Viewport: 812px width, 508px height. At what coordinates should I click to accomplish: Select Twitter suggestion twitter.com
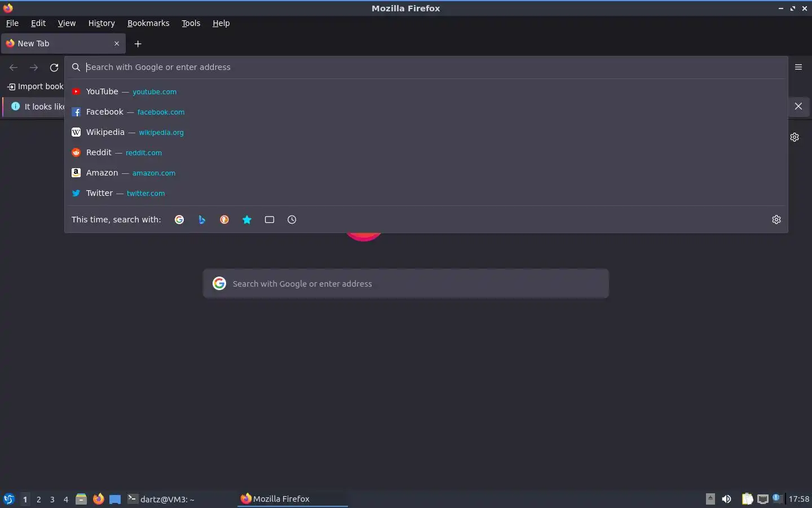pyautogui.click(x=426, y=193)
